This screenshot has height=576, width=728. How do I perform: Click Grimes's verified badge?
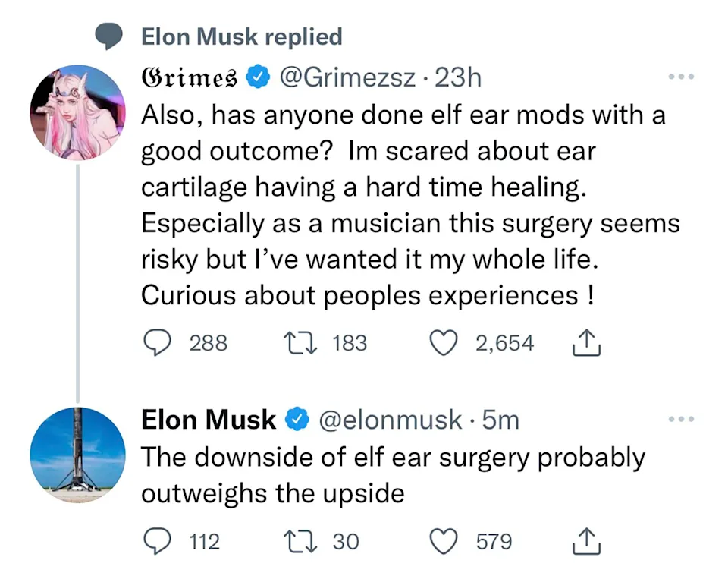click(259, 76)
